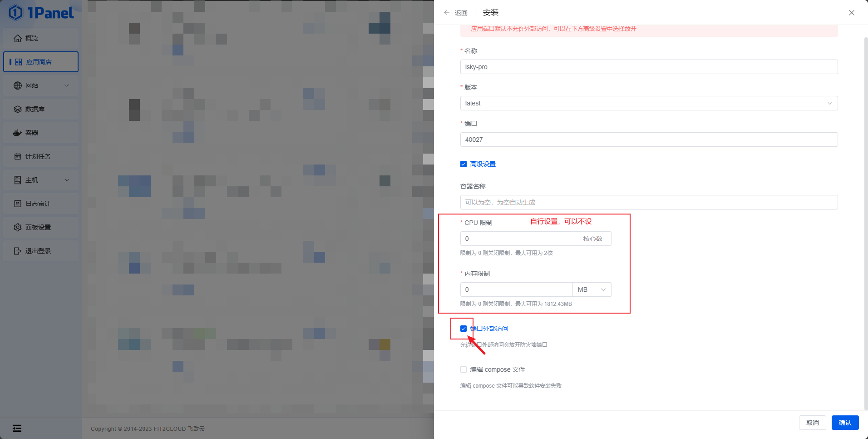Select the 应用商店 menu item
The width and height of the screenshot is (868, 439).
pyautogui.click(x=41, y=62)
